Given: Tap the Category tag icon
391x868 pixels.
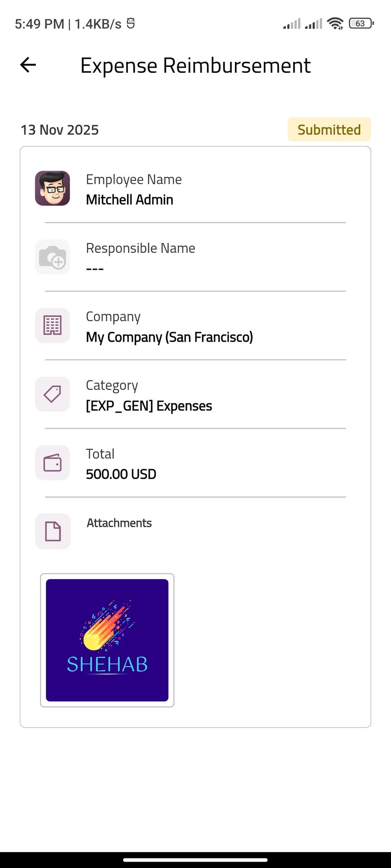Looking at the screenshot, I should pos(52,394).
